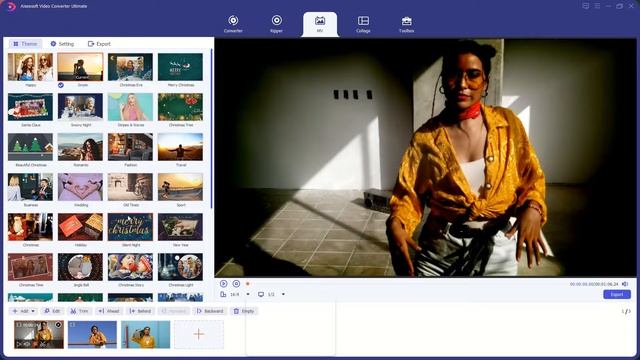Image resolution: width=640 pixels, height=360 pixels.
Task: Select the third timeline clip
Action: coord(145,334)
